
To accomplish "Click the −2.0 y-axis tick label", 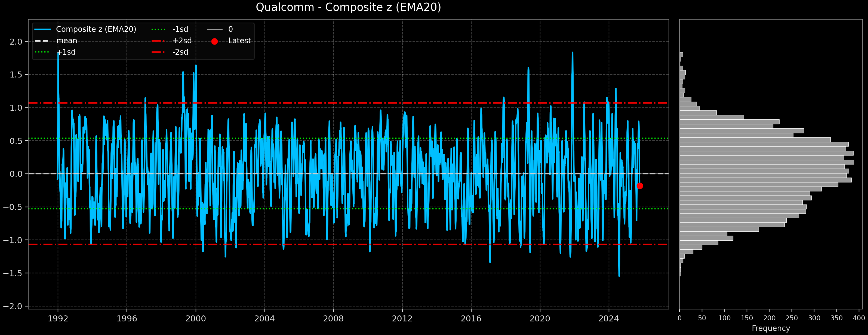I will (x=13, y=306).
